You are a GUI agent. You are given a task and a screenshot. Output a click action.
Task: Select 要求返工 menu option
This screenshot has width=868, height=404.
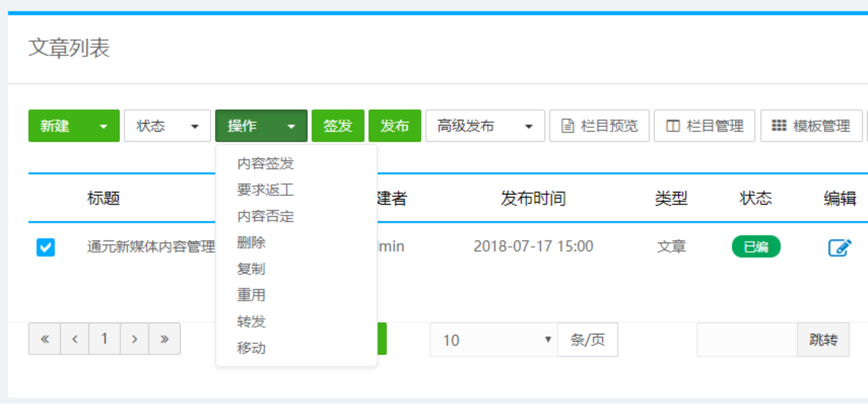pos(265,190)
